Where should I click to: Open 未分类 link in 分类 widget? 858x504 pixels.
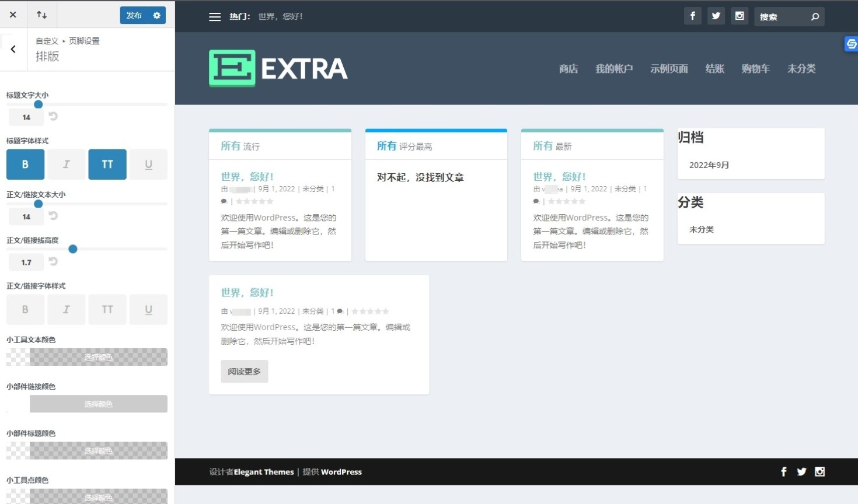coord(702,229)
